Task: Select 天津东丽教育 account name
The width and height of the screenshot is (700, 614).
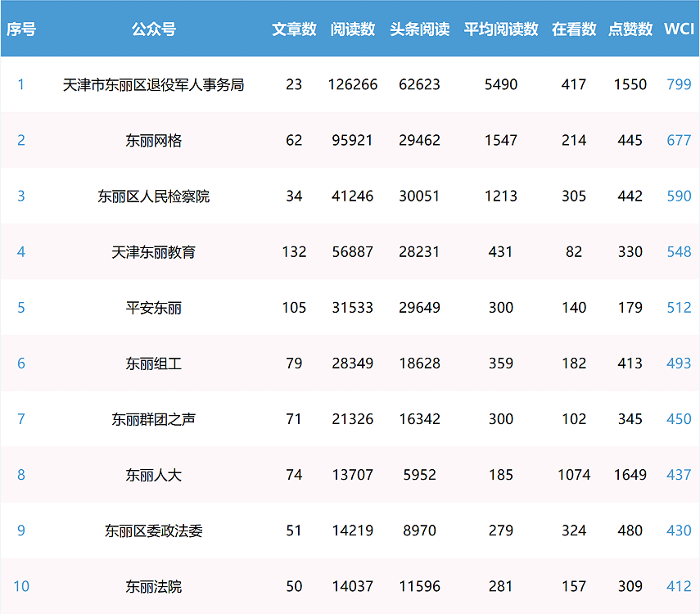Action: point(154,252)
